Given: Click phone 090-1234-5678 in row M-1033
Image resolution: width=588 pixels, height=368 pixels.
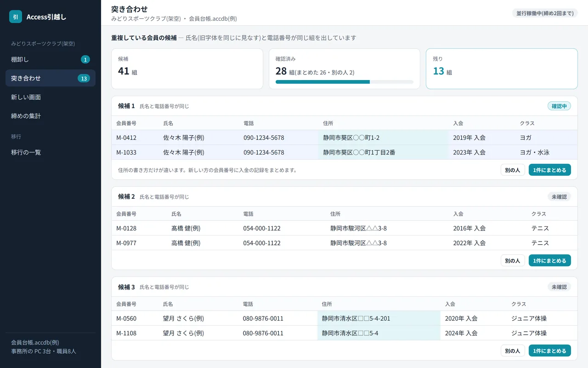Looking at the screenshot, I should click(264, 152).
